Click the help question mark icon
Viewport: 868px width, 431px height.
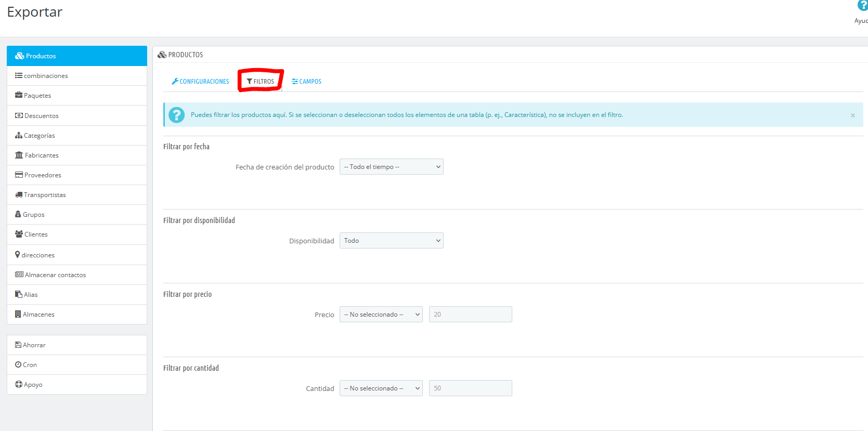click(x=862, y=6)
